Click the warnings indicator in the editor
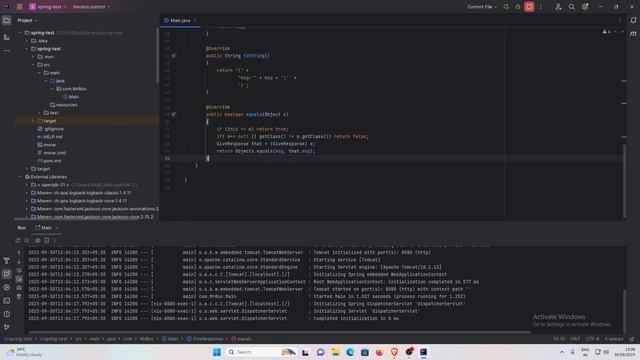This screenshot has width=640, height=360. click(607, 32)
